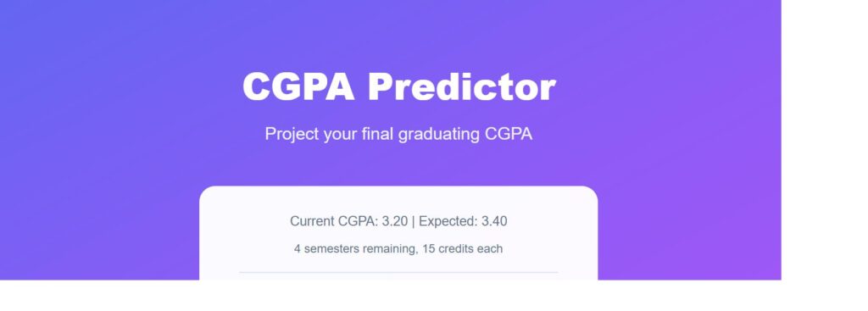Click the "4 semesters remaining" text
The image size is (868, 311).
[356, 249]
